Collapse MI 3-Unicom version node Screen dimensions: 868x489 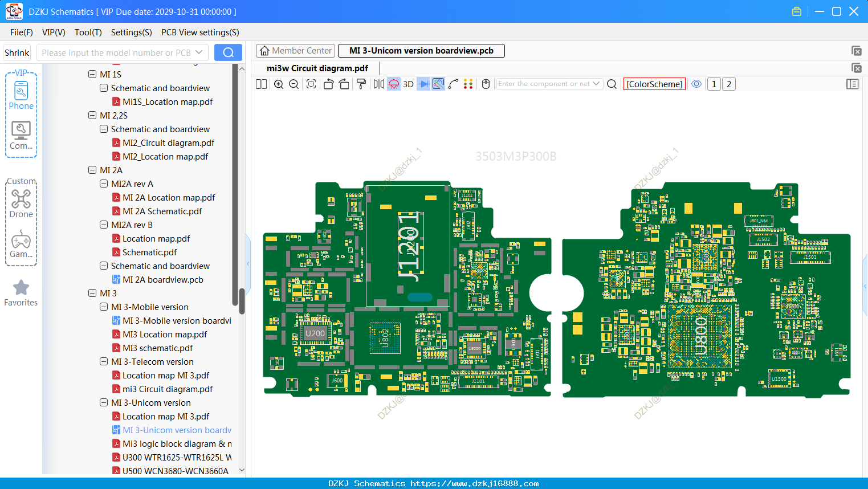[104, 402]
